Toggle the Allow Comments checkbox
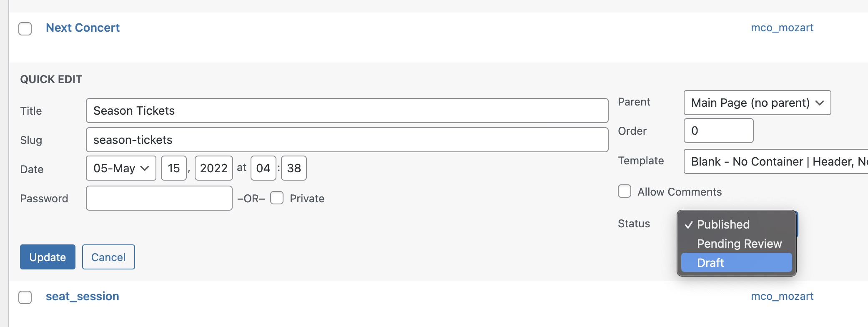Image resolution: width=868 pixels, height=327 pixels. (624, 191)
